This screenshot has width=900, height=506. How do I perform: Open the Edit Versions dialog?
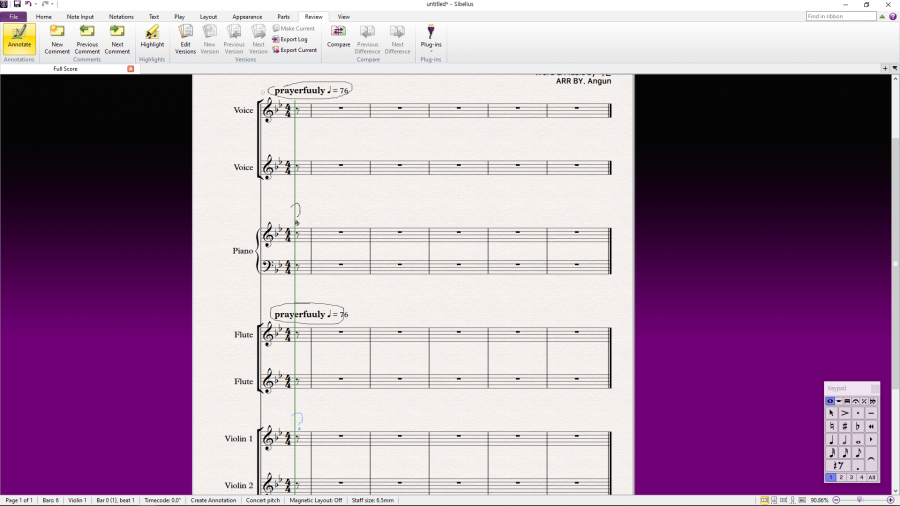(185, 38)
